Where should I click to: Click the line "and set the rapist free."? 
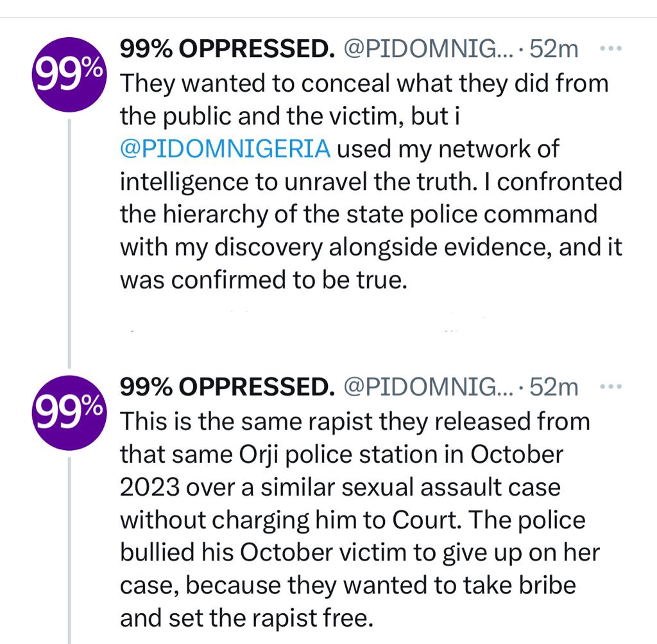click(x=246, y=618)
